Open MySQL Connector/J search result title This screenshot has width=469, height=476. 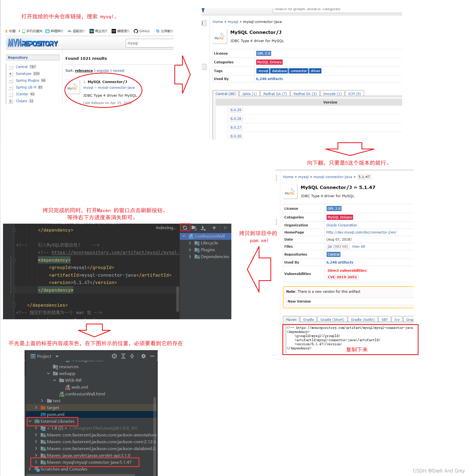click(x=107, y=82)
